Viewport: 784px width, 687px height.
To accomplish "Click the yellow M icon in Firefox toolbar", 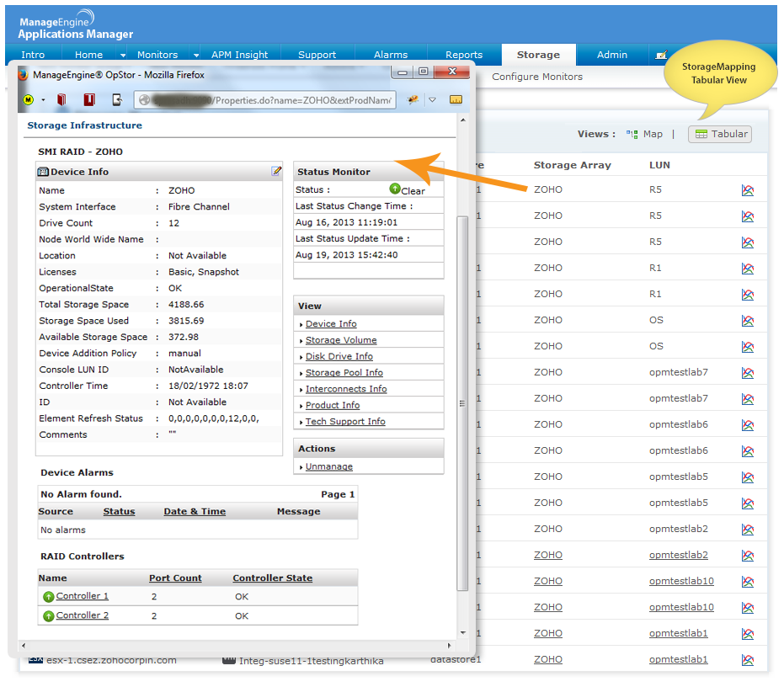I will tap(29, 100).
